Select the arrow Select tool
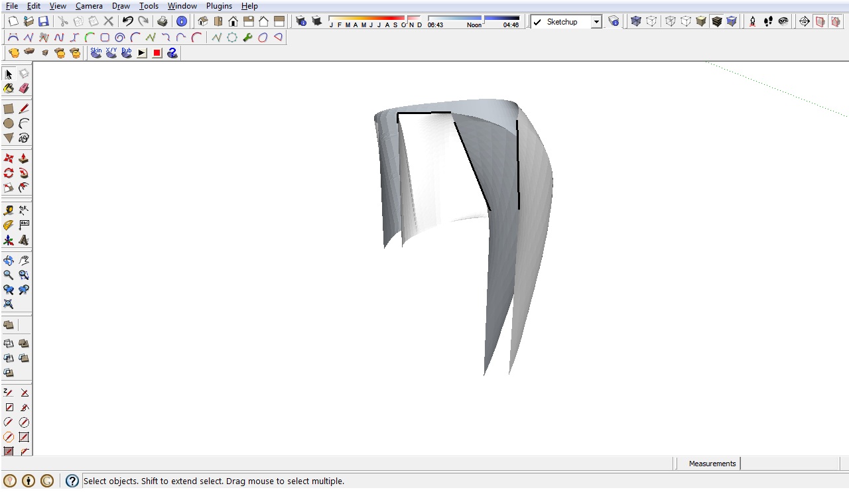This screenshot has width=849, height=504. click(x=9, y=74)
